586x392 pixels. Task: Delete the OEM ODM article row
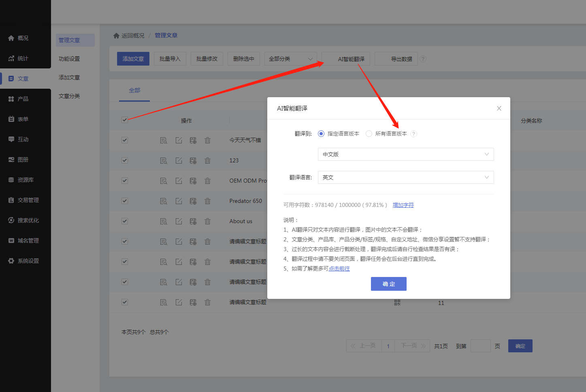(207, 181)
